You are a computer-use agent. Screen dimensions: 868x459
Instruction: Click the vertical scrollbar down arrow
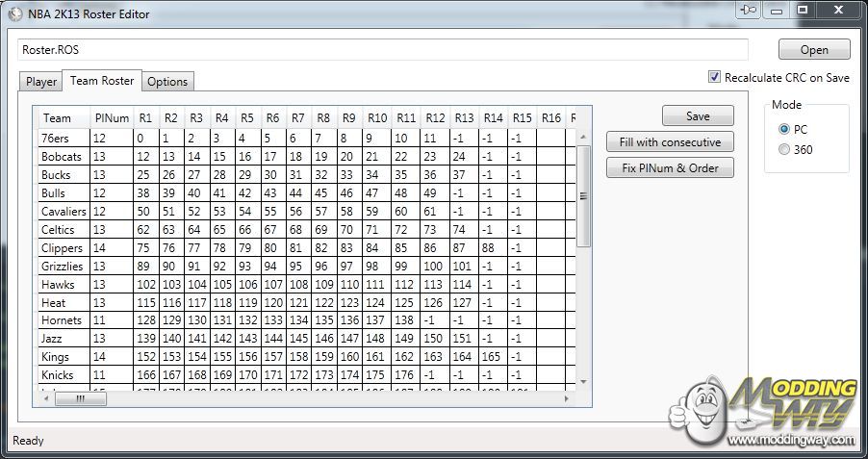pos(583,382)
